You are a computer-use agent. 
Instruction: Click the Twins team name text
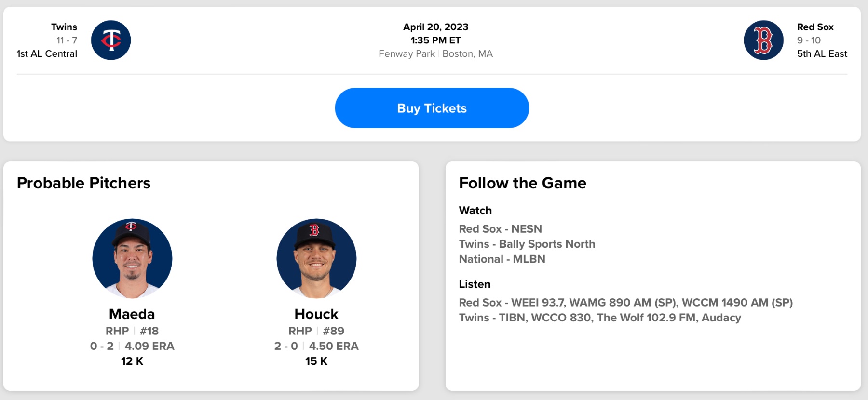tap(64, 27)
